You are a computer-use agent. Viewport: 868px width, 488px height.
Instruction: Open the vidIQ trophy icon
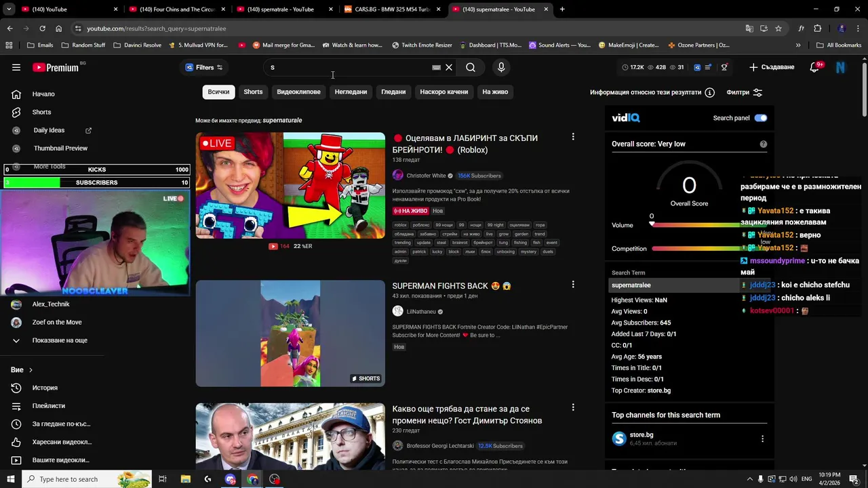724,67
